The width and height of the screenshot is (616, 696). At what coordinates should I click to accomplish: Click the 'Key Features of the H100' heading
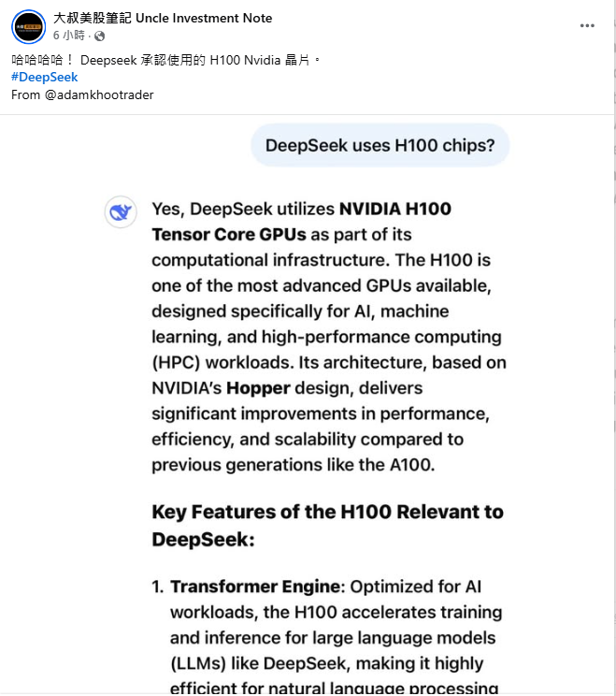coord(327,526)
